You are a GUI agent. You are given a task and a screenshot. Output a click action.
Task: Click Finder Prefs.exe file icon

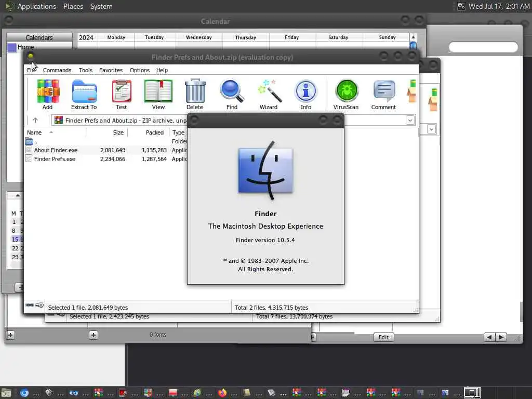pos(29,159)
